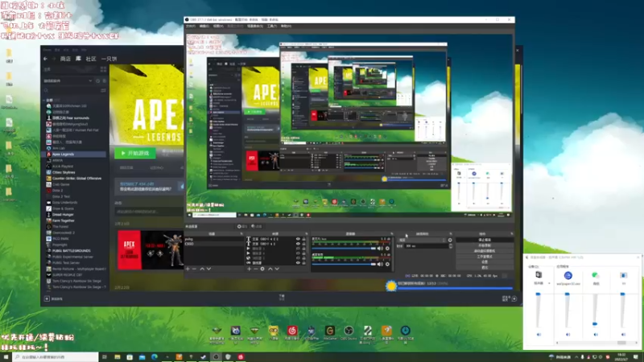Remove selected OBS scene with minus
644x362 pixels.
(194, 269)
